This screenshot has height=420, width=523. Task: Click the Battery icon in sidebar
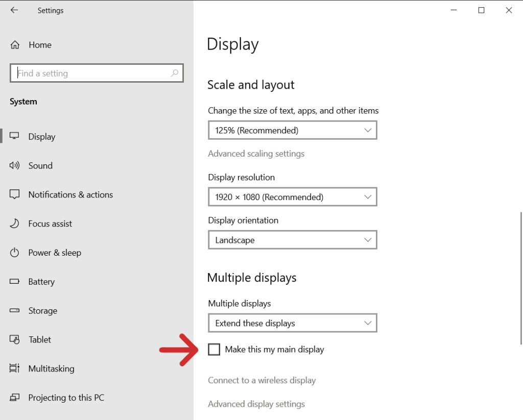[14, 282]
